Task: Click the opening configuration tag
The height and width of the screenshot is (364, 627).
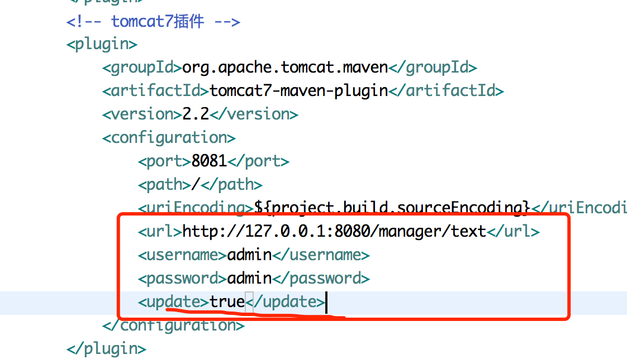Action: [x=169, y=138]
